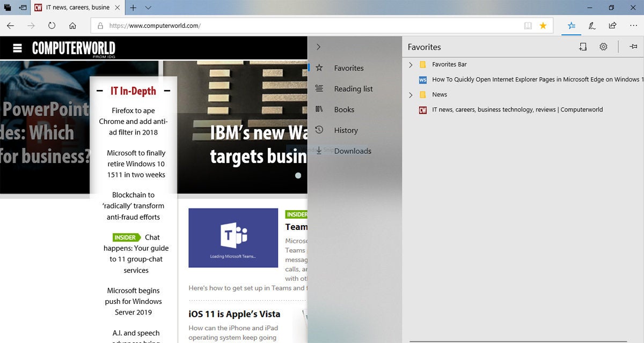The image size is (644, 343).
Task: Toggle the yellow favorite star in address bar
Action: 543,25
